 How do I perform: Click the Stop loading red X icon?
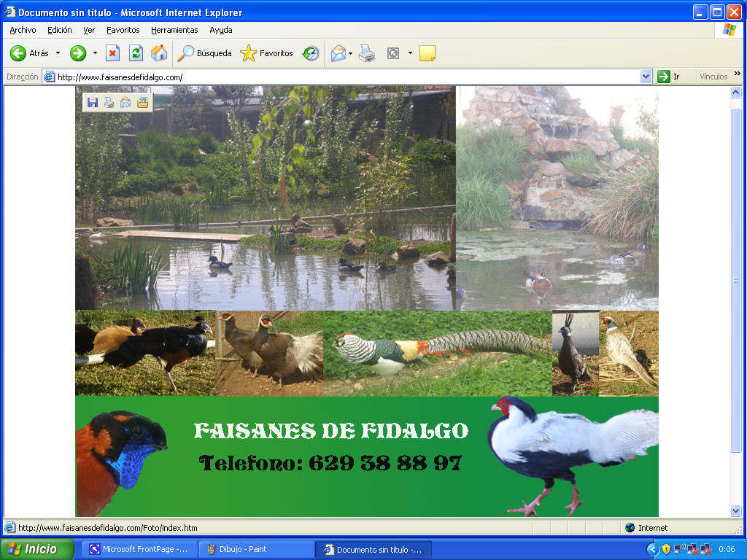(112, 53)
